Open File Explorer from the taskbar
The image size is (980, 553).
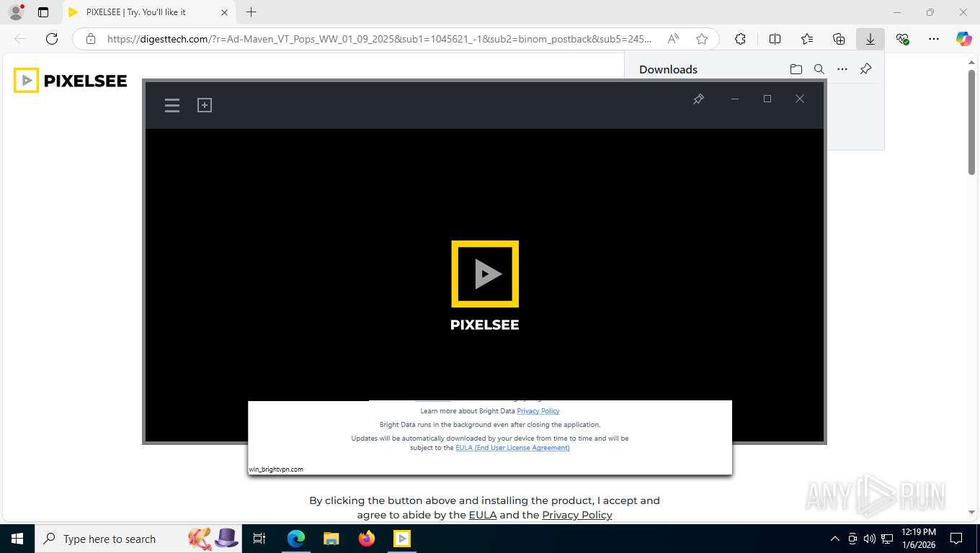pos(331,539)
